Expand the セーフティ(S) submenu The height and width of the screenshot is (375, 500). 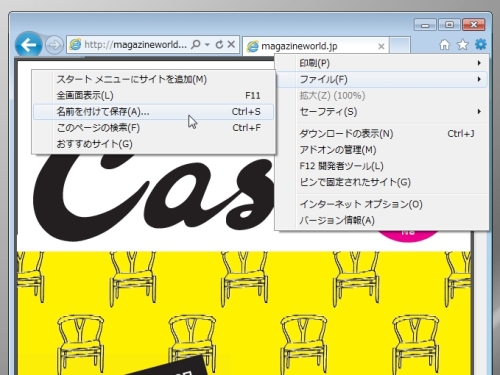[x=382, y=111]
